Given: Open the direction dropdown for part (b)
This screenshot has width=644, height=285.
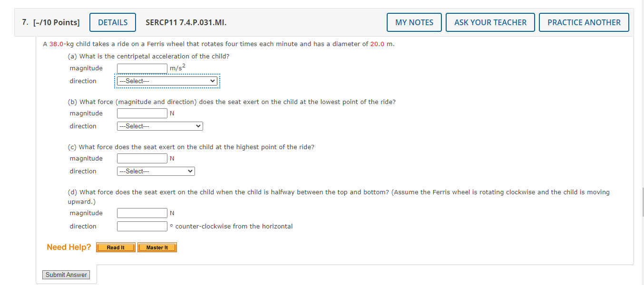Looking at the screenshot, I should point(159,126).
